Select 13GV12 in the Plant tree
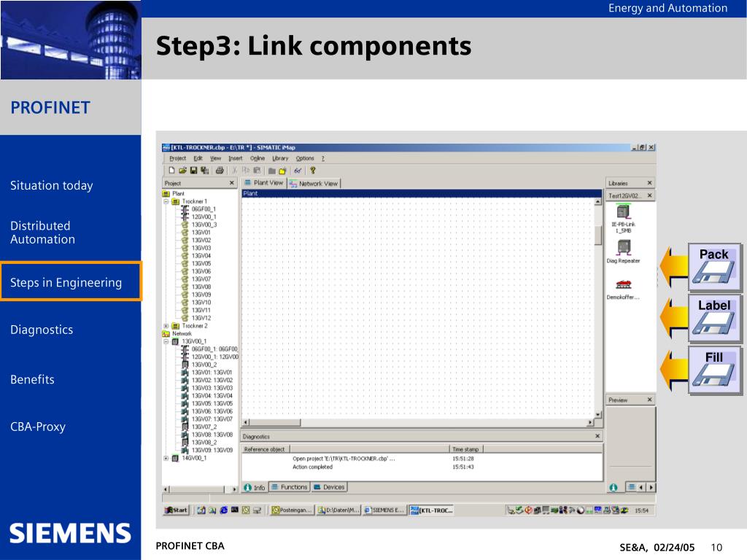 click(201, 318)
